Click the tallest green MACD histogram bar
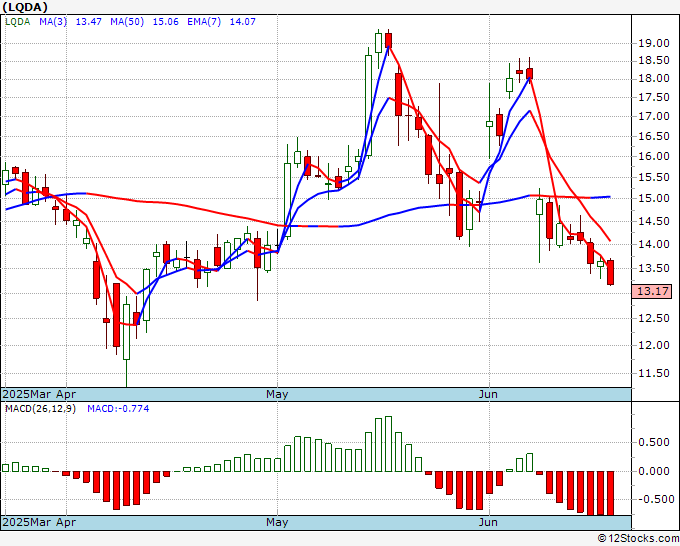Screen dimensions: 680x546 point(389,444)
